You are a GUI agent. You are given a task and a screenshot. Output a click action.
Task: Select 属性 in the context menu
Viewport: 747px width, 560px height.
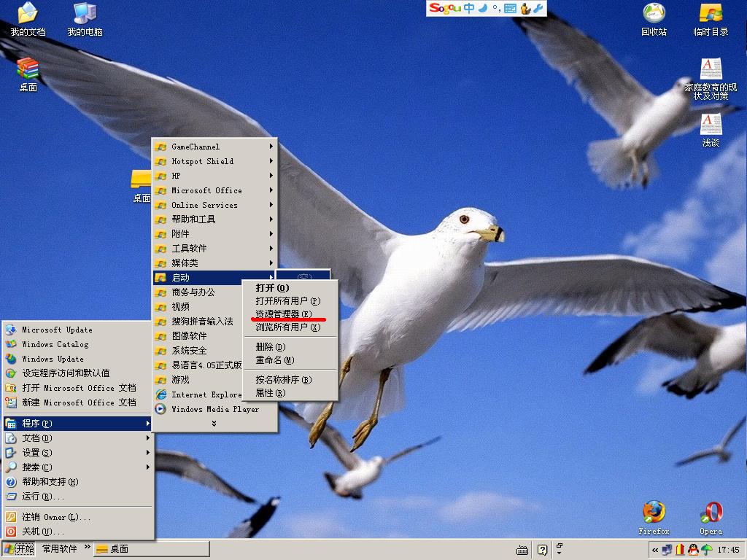[x=270, y=393]
